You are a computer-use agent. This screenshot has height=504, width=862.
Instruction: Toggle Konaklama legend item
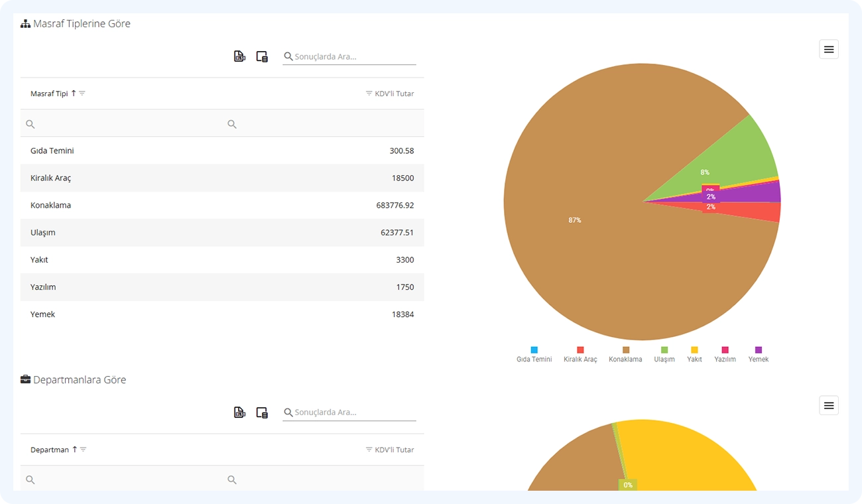pos(625,354)
